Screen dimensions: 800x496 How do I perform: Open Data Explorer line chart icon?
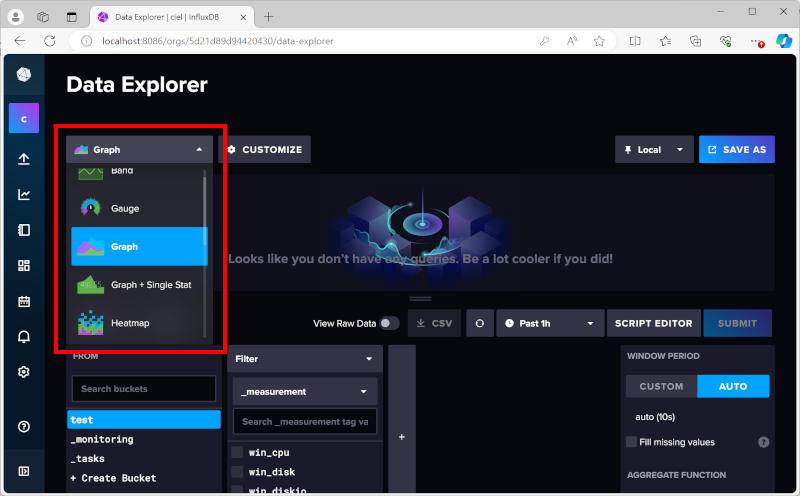tap(23, 194)
